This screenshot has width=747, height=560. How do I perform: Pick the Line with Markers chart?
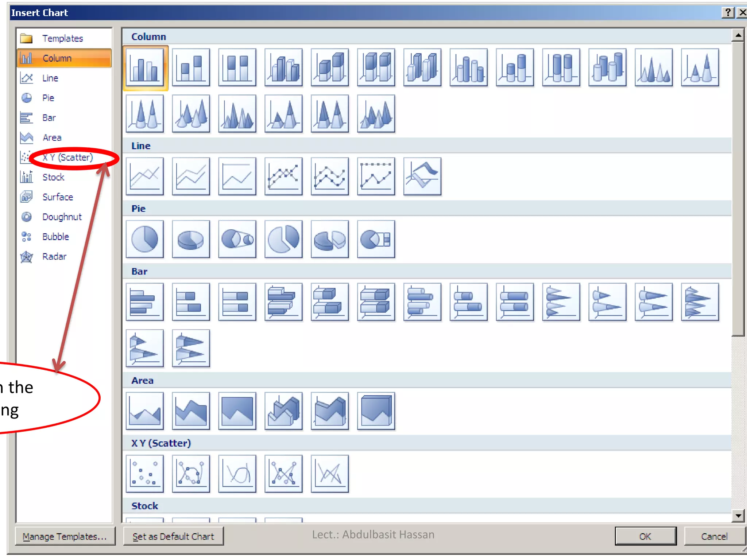(283, 176)
